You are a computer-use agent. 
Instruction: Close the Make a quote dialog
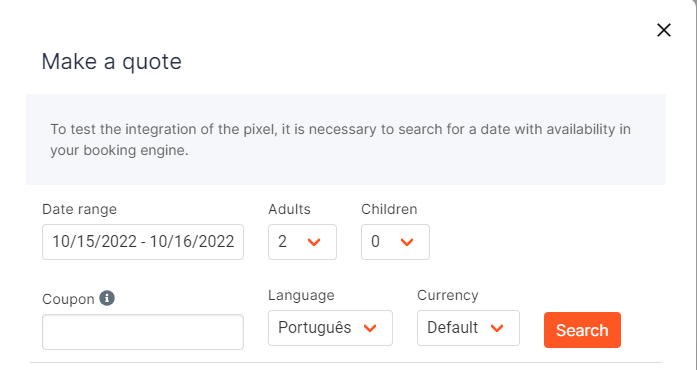[x=664, y=30]
